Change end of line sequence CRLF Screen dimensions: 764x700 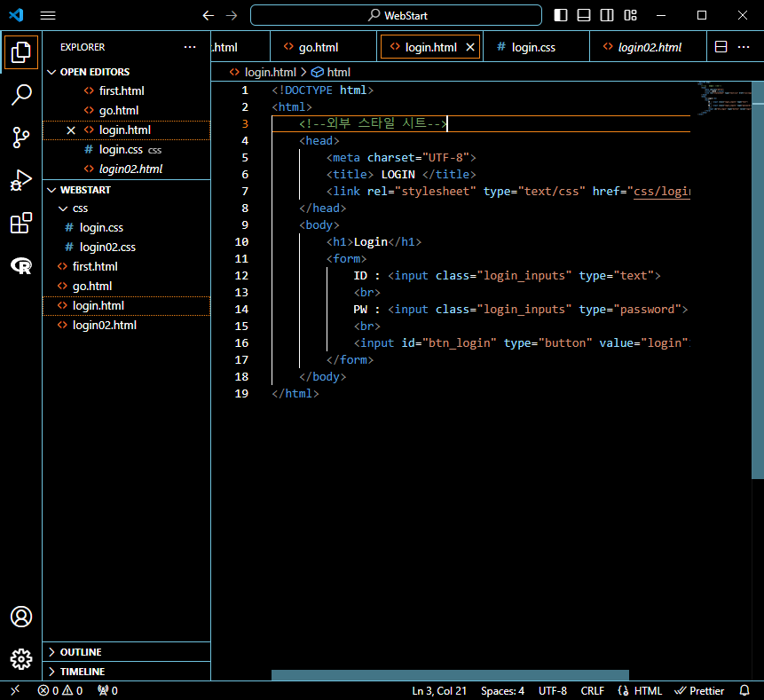coord(592,690)
